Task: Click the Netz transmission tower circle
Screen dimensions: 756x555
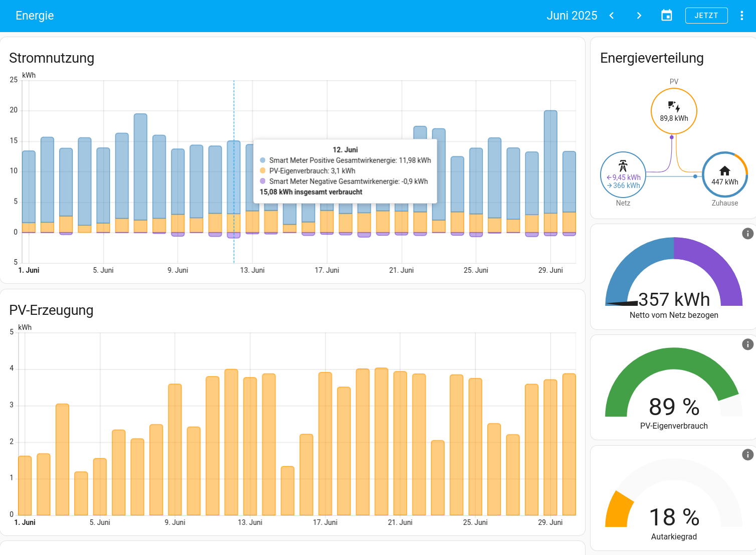Action: (623, 174)
